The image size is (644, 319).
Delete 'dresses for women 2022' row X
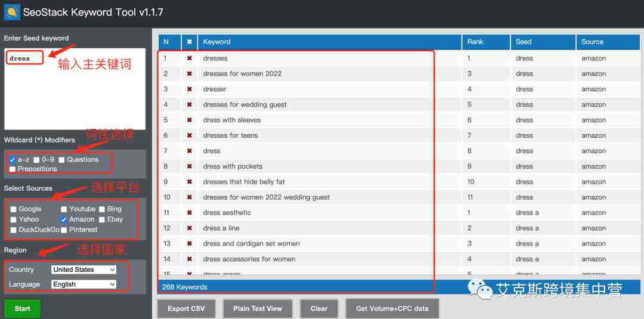pos(190,74)
